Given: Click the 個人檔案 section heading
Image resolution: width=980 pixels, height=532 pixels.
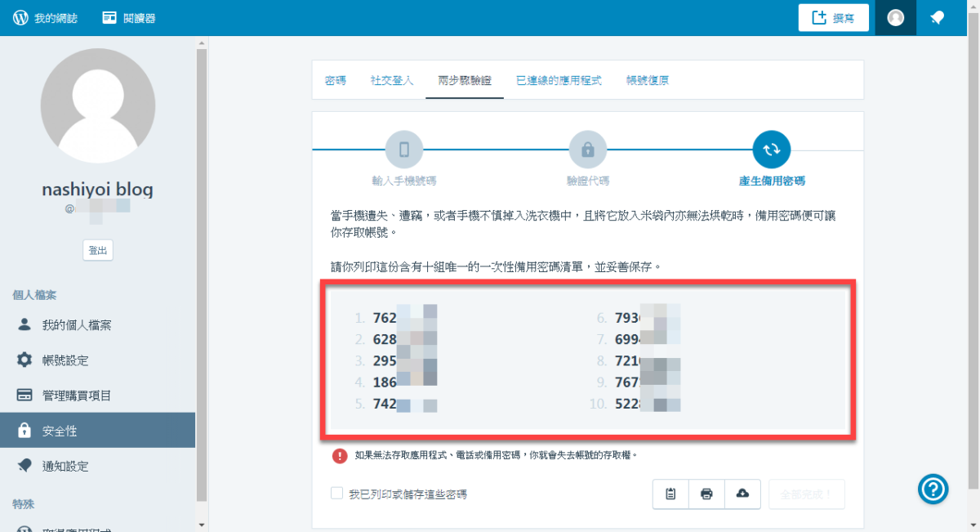Looking at the screenshot, I should (34, 294).
